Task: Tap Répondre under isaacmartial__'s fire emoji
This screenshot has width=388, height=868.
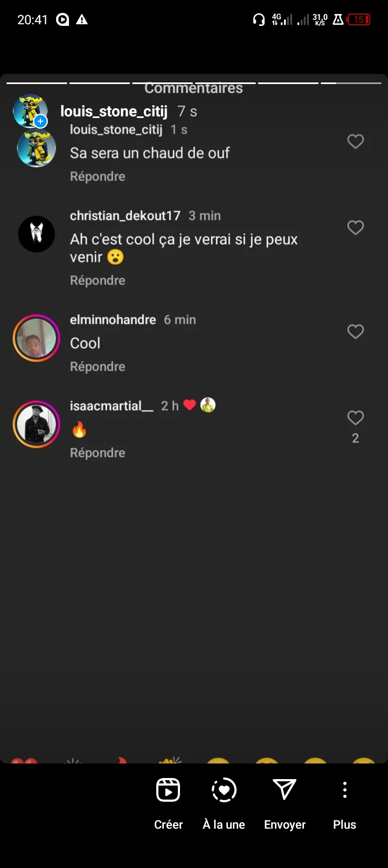Action: (98, 453)
